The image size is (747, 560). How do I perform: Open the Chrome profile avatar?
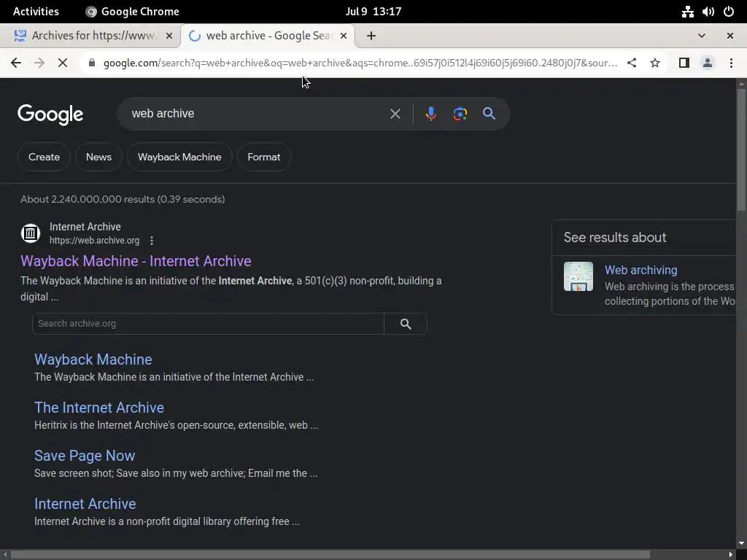pyautogui.click(x=708, y=63)
